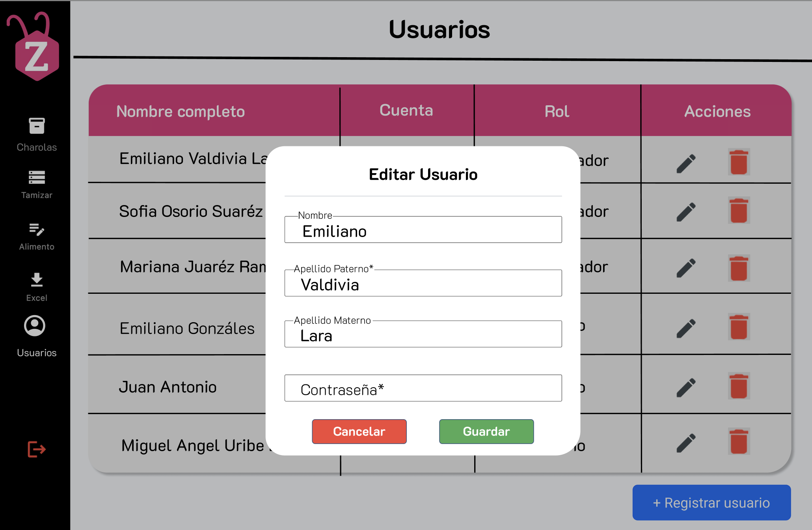Edit Emiliano Valdivia's row with the pencil

pos(686,163)
